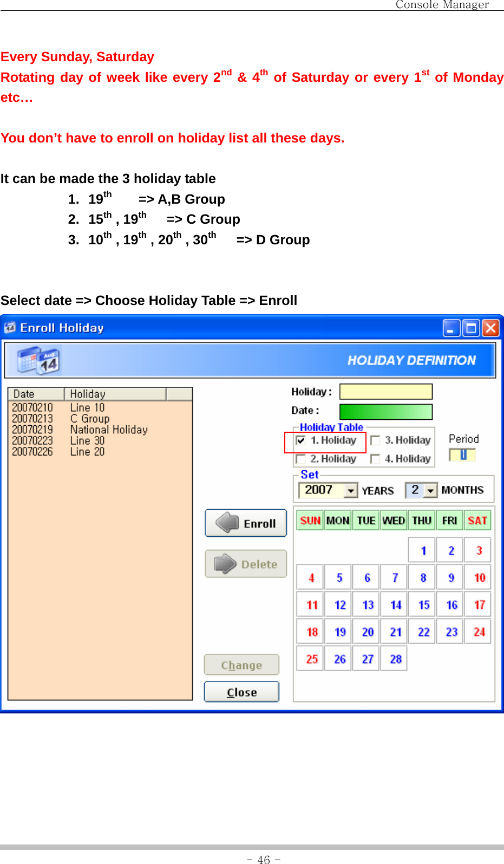Select day 12 in the calendar
Image resolution: width=504 pixels, height=864 pixels.
tap(338, 604)
